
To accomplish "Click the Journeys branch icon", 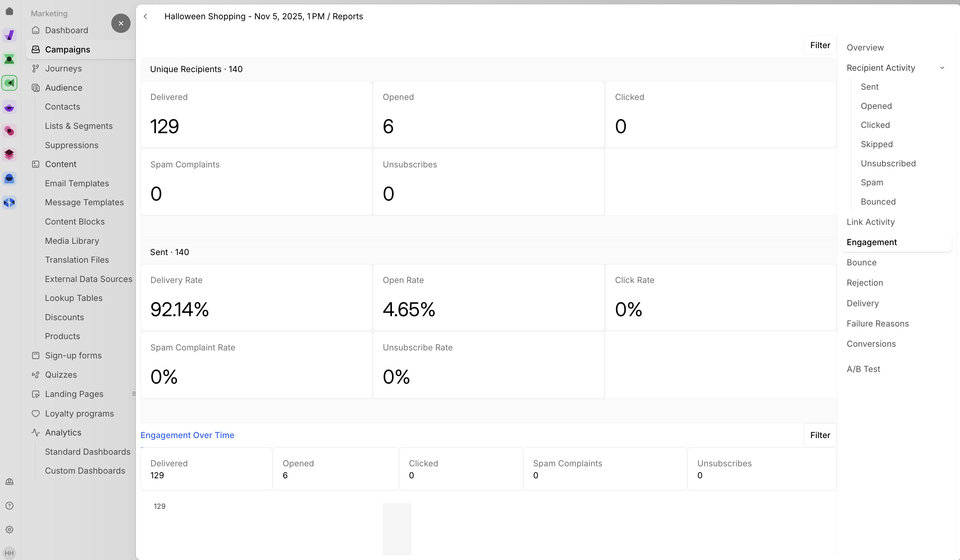I will 36,68.
